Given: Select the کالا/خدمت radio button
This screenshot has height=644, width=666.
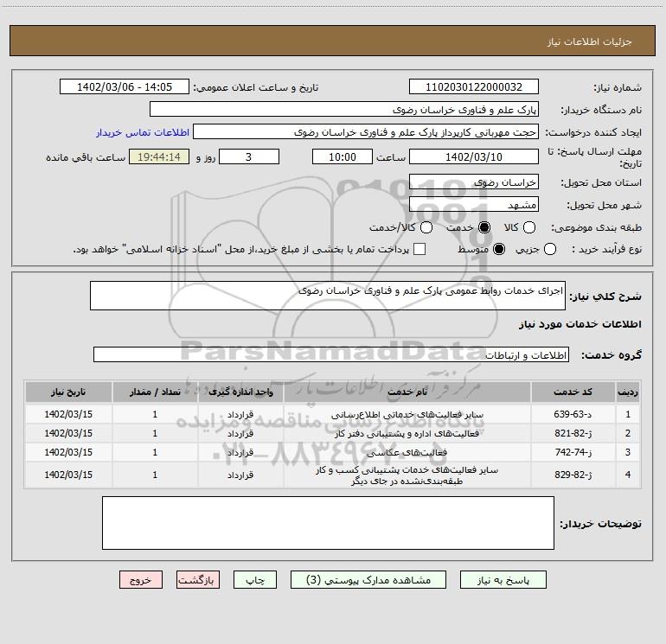Looking at the screenshot, I should pos(426,227).
